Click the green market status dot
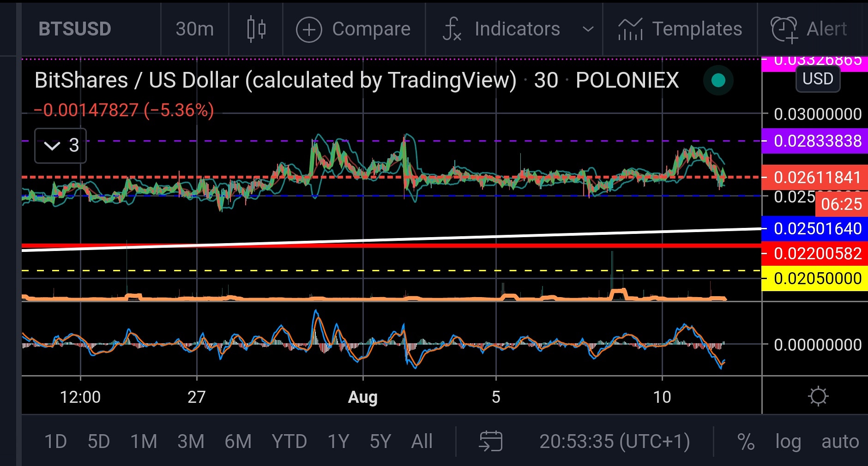 pos(718,81)
